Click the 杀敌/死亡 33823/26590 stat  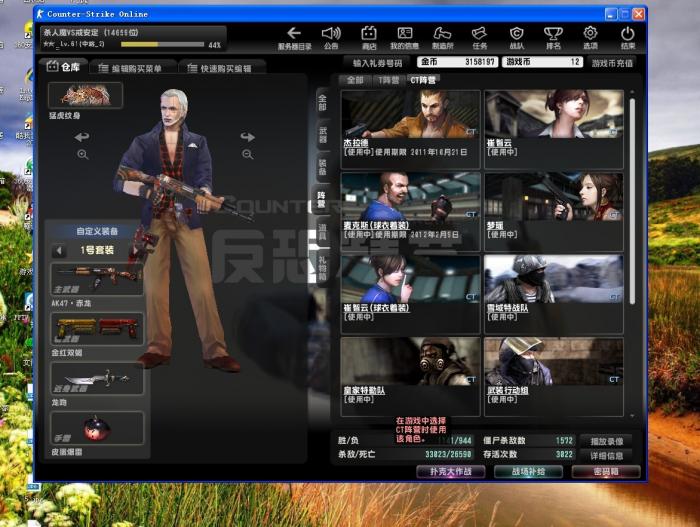(404, 455)
